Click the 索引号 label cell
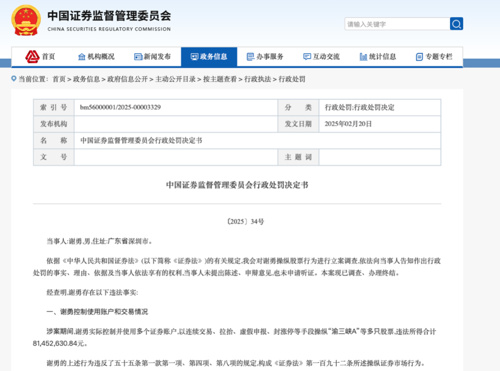500x371 pixels. [x=54, y=107]
